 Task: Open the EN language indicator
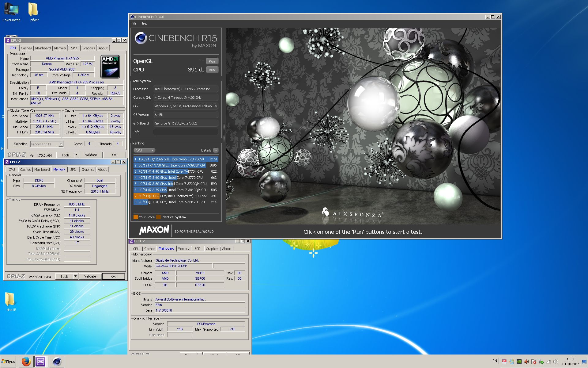495,361
